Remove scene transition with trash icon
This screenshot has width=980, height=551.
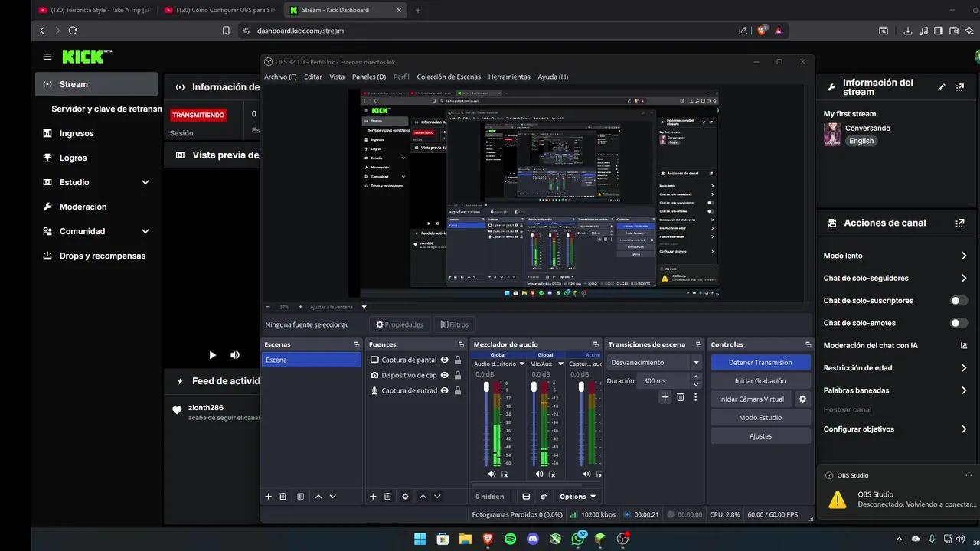(x=680, y=397)
